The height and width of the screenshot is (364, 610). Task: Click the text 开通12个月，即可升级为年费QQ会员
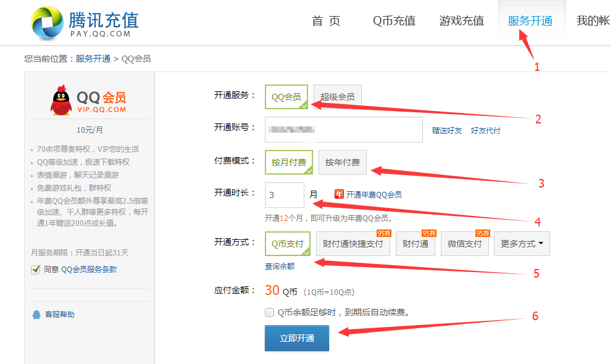click(x=328, y=218)
